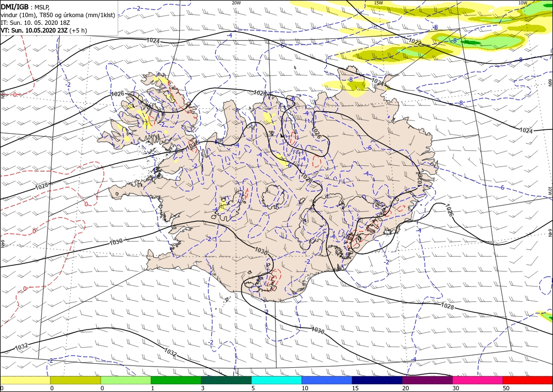Click the light green legend swatch
553x392 pixels.
coord(126,380)
